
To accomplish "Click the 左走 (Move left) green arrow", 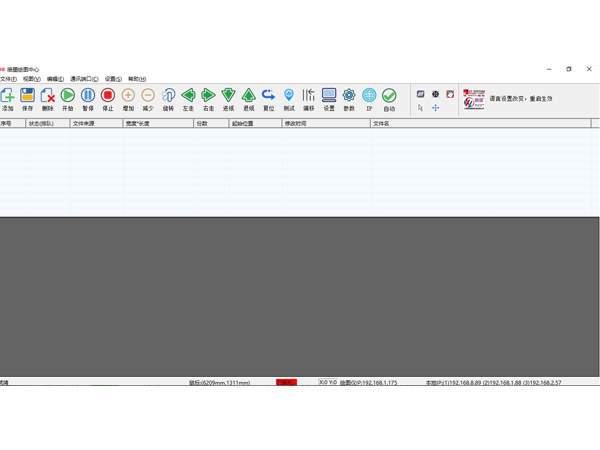I will (188, 97).
